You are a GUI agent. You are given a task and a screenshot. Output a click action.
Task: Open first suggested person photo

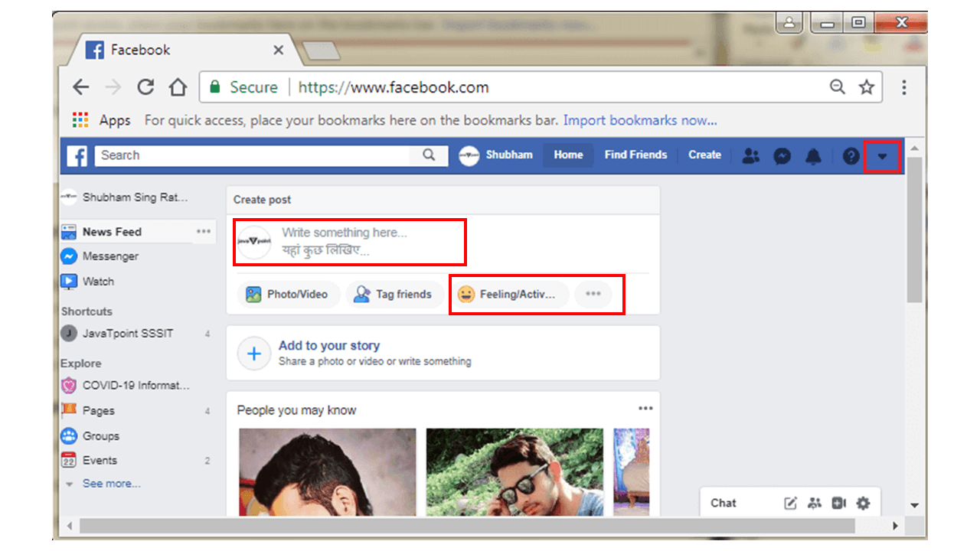point(327,471)
